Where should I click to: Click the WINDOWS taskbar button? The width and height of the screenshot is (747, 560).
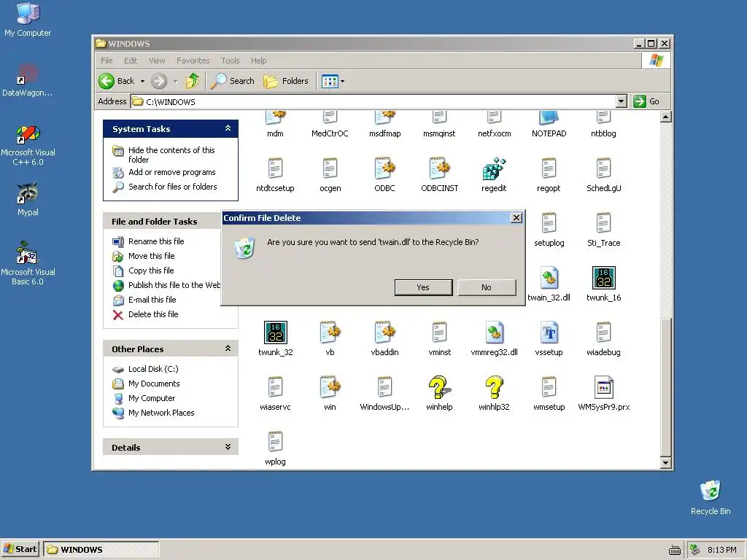[101, 549]
